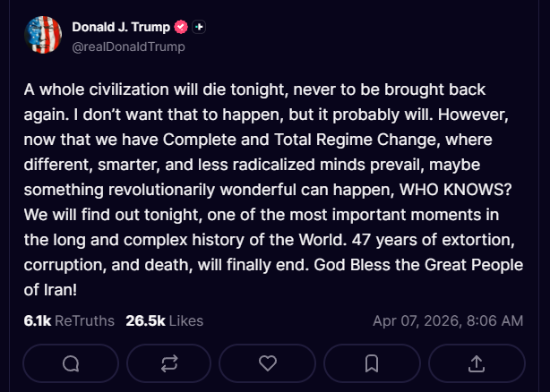Like the post with the heart icon
Screen dimensions: 550x392
(266, 362)
